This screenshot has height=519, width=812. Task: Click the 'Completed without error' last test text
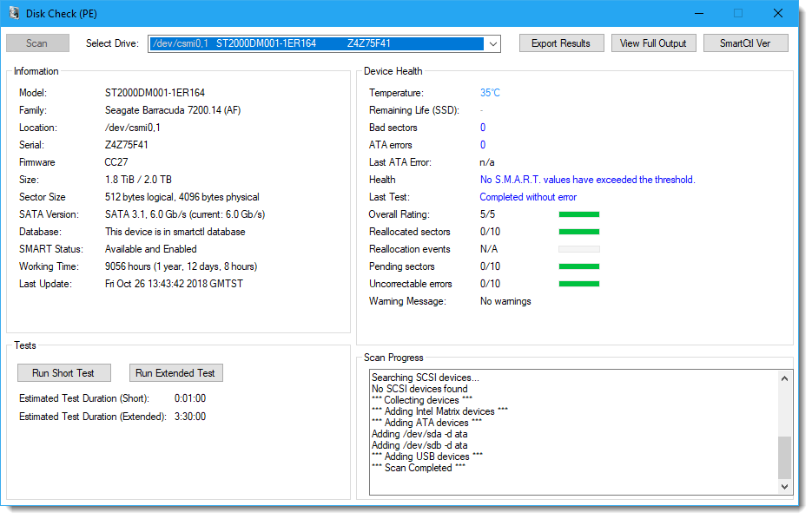528,197
